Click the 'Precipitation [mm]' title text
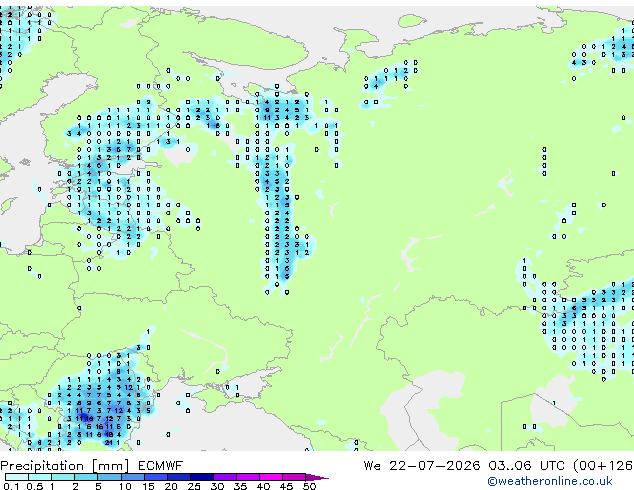634x490 pixels. (x=65, y=466)
